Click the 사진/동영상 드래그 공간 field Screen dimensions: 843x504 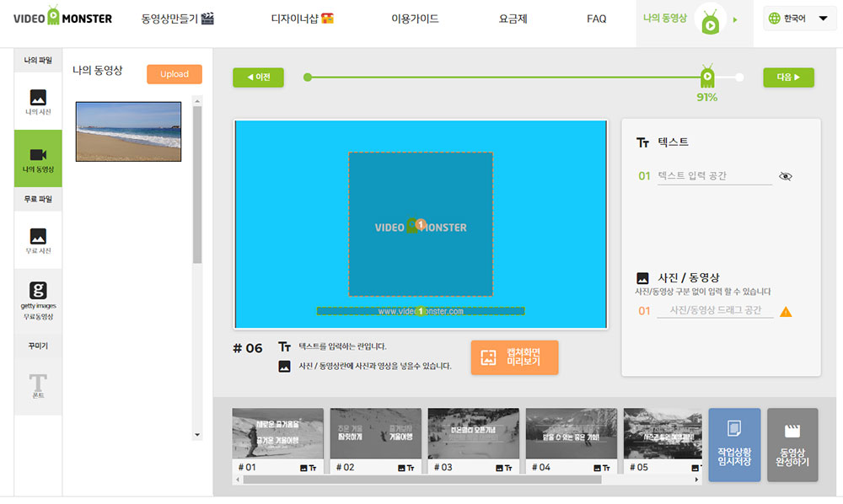click(715, 310)
